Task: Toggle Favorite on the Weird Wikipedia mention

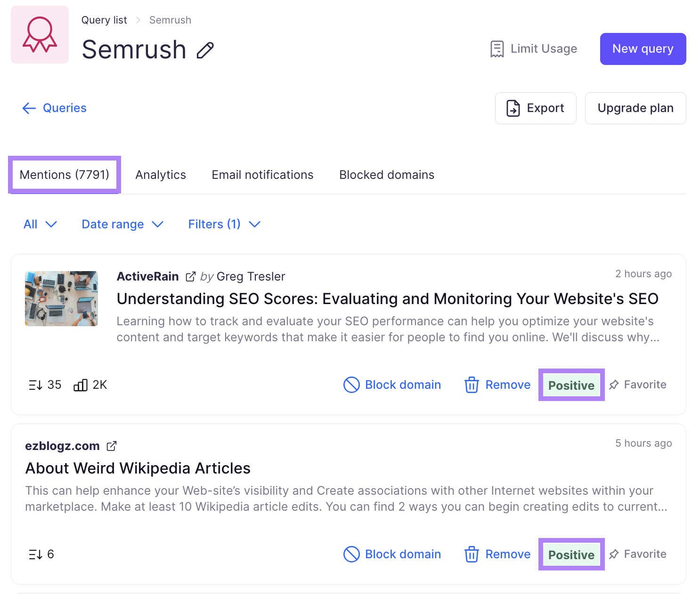Action: (x=614, y=554)
